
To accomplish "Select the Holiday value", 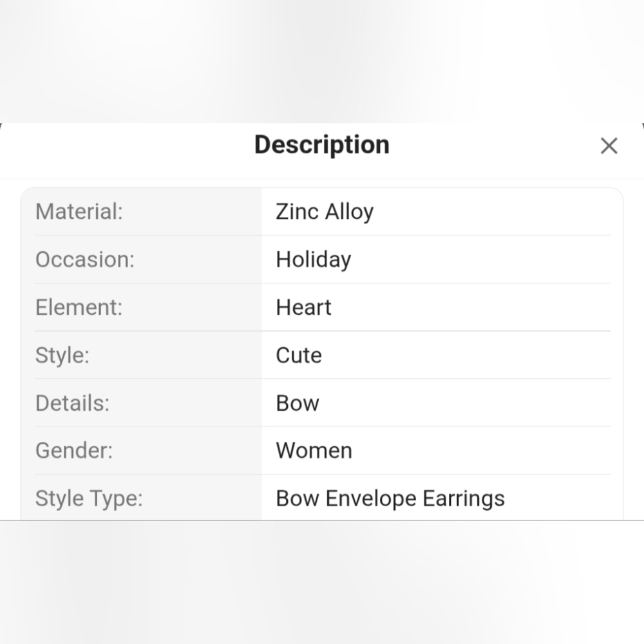I will click(x=314, y=260).
